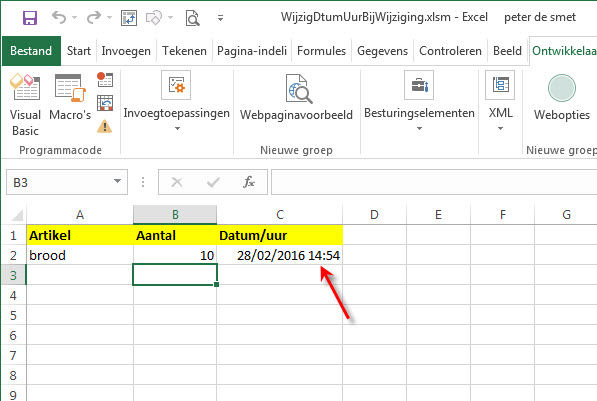The width and height of the screenshot is (597, 401).
Task: Customize quick access toolbar arrow
Action: pos(220,18)
